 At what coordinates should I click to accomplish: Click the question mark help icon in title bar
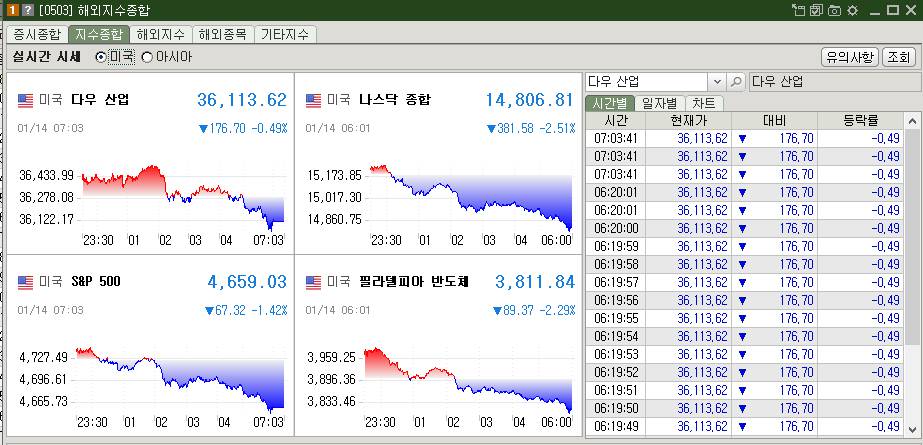27,10
